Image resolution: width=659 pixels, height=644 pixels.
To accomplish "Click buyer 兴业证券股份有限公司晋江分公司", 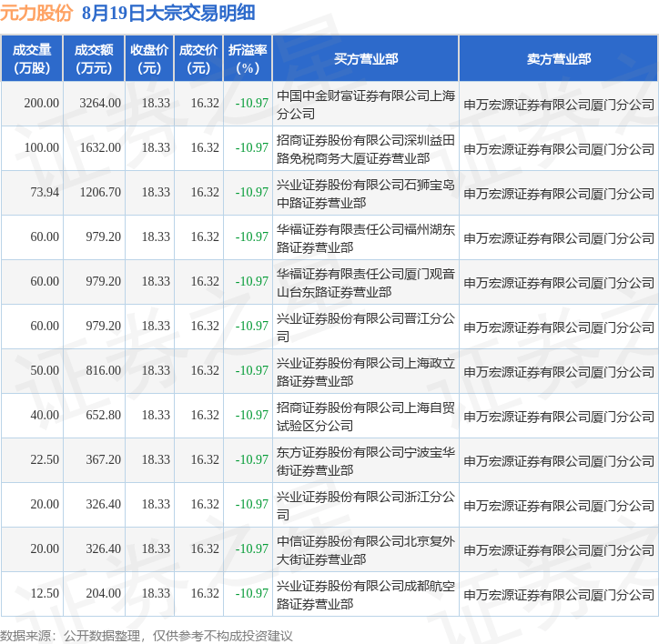I will click(x=366, y=327).
